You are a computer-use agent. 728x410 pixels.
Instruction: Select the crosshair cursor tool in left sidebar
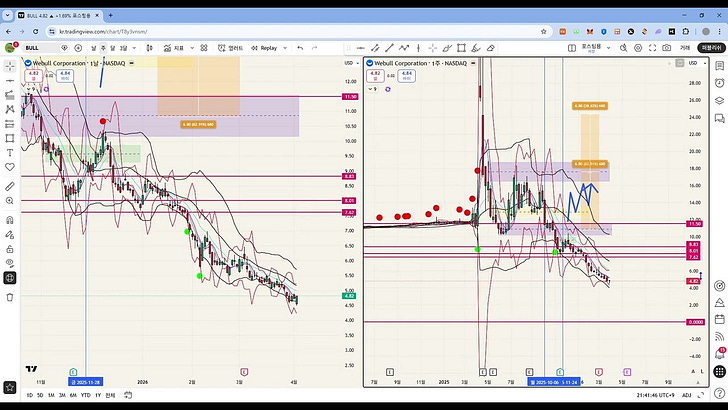pyautogui.click(x=10, y=66)
